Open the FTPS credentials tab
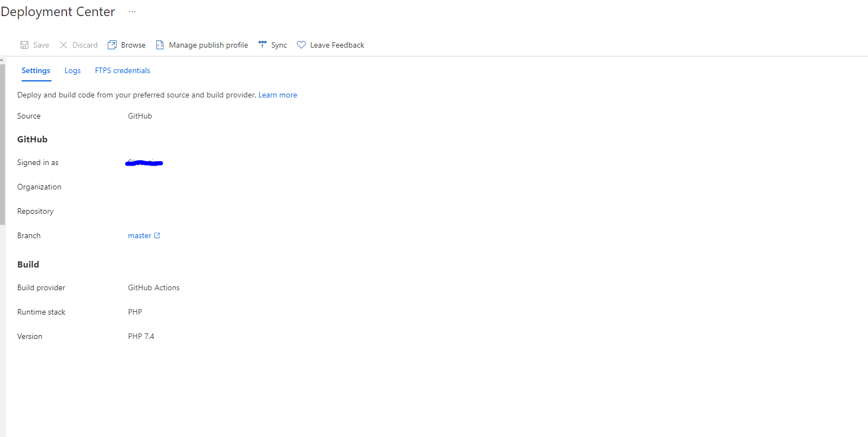Viewport: 868px width, 437px height. (122, 70)
